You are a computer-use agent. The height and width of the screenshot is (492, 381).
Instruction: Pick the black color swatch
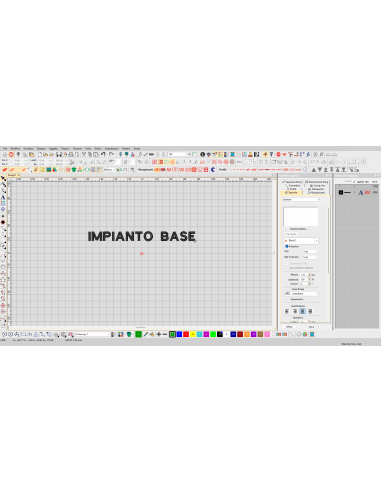point(220,334)
